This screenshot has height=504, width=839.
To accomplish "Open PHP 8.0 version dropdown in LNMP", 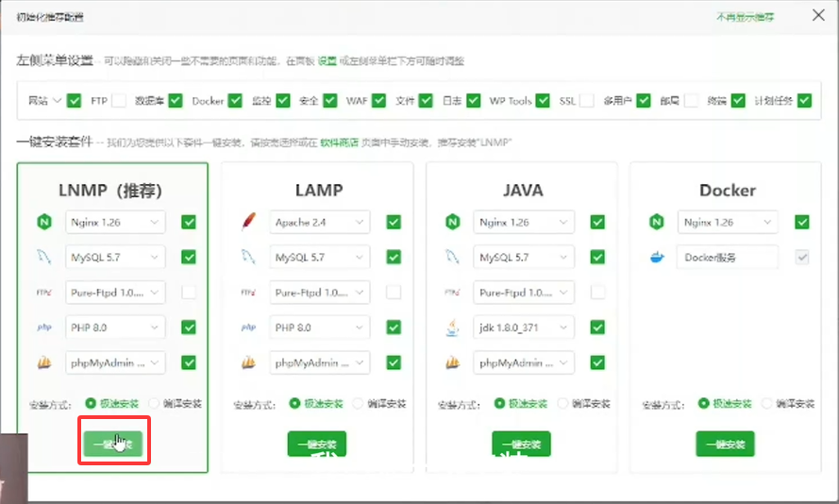I will [x=115, y=328].
